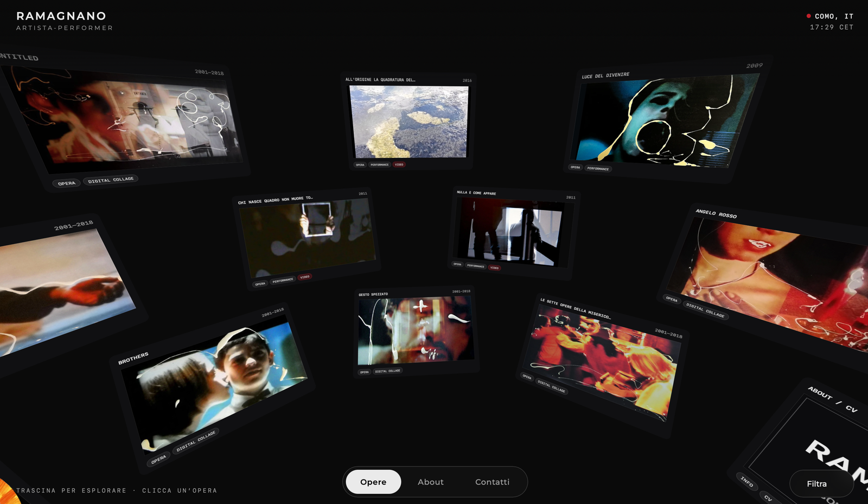This screenshot has height=504, width=868.
Task: Open the About tab
Action: (x=431, y=482)
